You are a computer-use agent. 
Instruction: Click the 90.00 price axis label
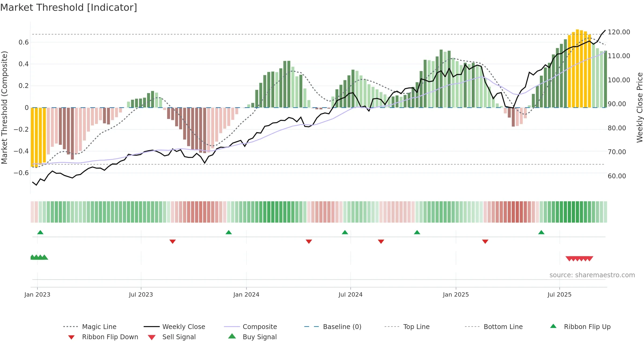[x=617, y=104]
